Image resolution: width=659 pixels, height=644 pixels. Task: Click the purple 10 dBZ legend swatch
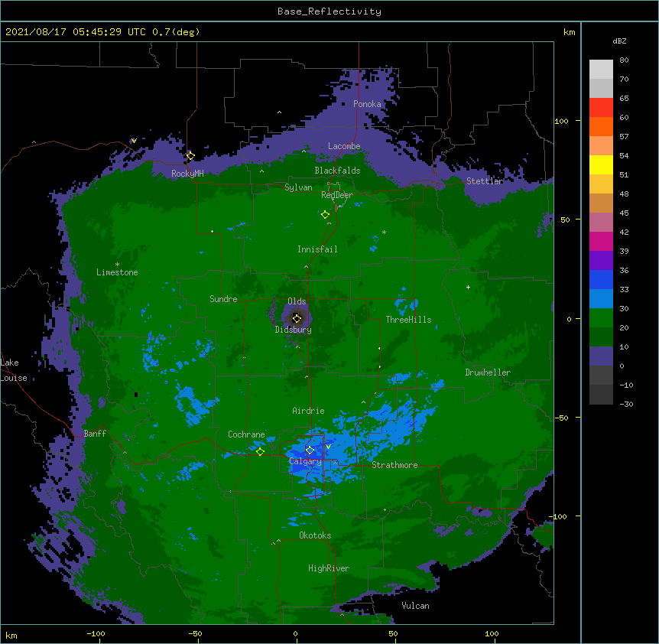(601, 356)
